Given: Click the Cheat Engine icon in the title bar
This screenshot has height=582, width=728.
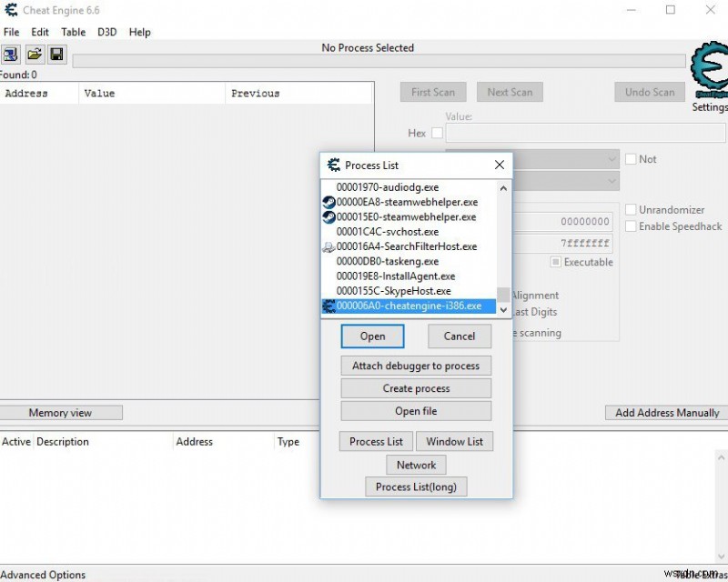Looking at the screenshot, I should 9,10.
